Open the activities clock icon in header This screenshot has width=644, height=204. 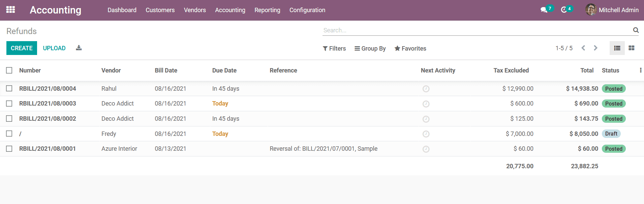pyautogui.click(x=564, y=10)
